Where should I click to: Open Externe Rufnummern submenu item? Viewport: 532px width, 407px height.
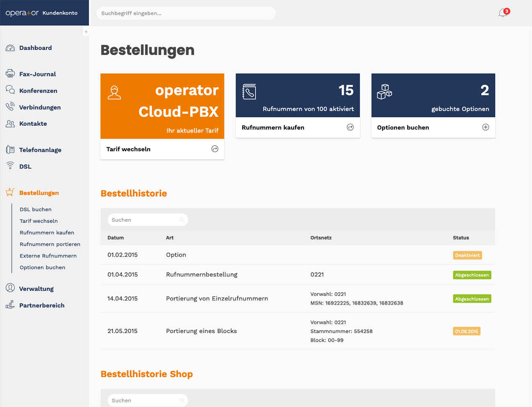coord(48,255)
